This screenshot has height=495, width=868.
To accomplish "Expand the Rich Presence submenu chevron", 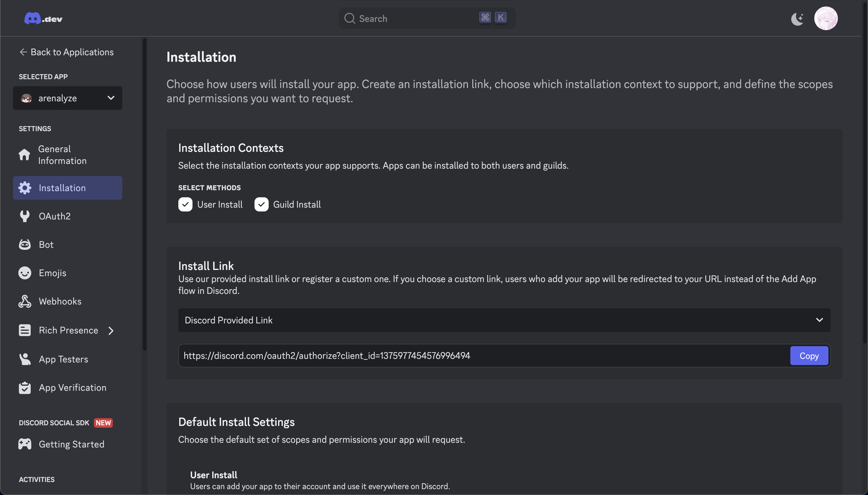I will (111, 330).
